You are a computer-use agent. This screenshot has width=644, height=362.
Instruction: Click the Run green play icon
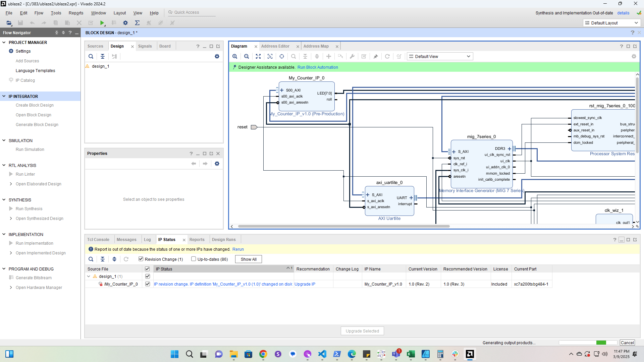102,23
